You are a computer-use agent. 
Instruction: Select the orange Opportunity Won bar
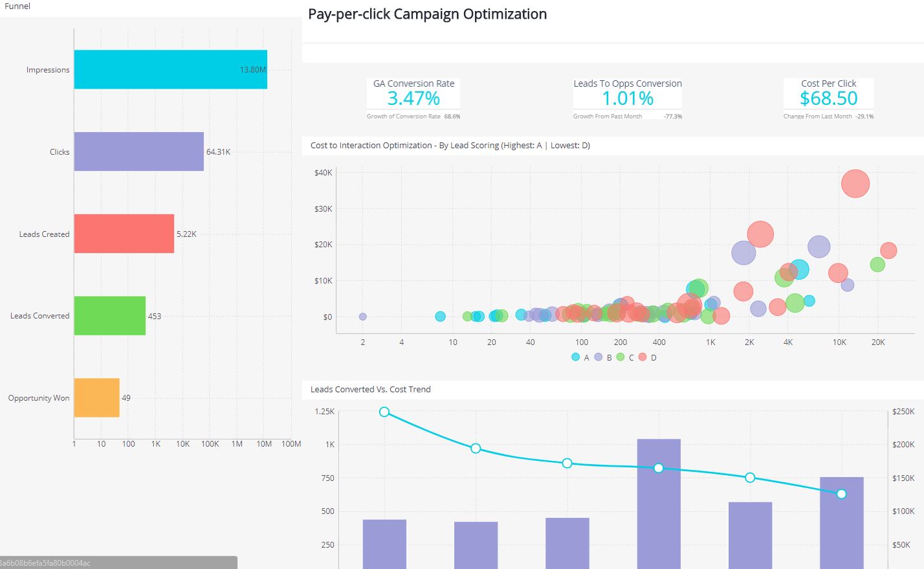pyautogui.click(x=96, y=397)
